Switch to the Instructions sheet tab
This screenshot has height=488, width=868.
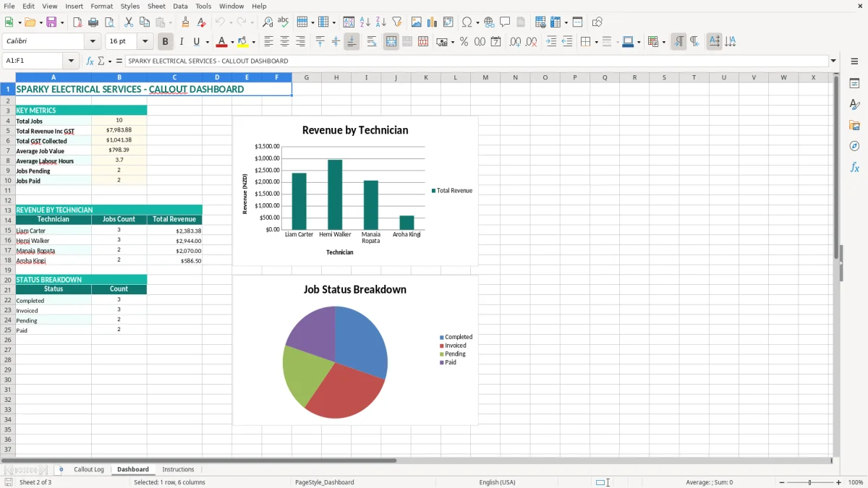pos(178,469)
